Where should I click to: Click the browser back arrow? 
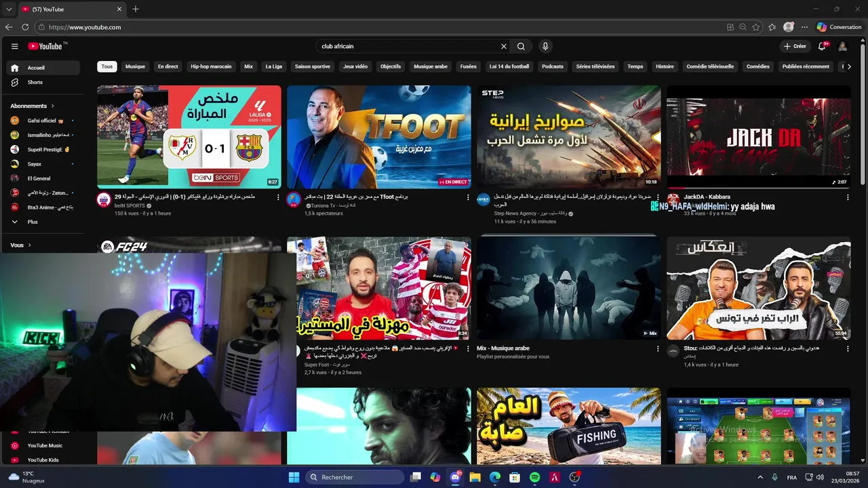click(9, 27)
